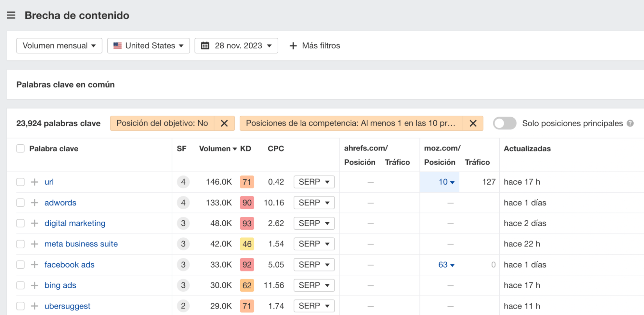Check the checkbox for "meta business suite"
Viewport: 644px width, 315px height.
coord(20,244)
